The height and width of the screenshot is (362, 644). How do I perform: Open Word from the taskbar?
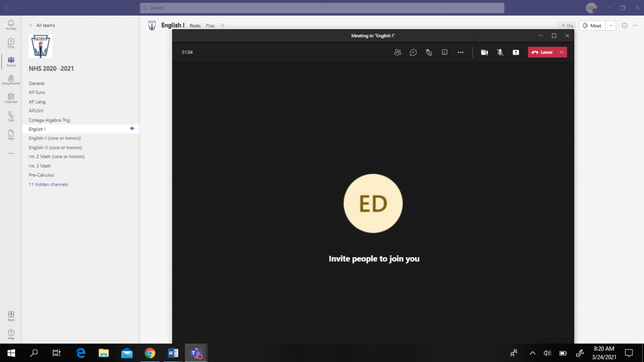(173, 353)
